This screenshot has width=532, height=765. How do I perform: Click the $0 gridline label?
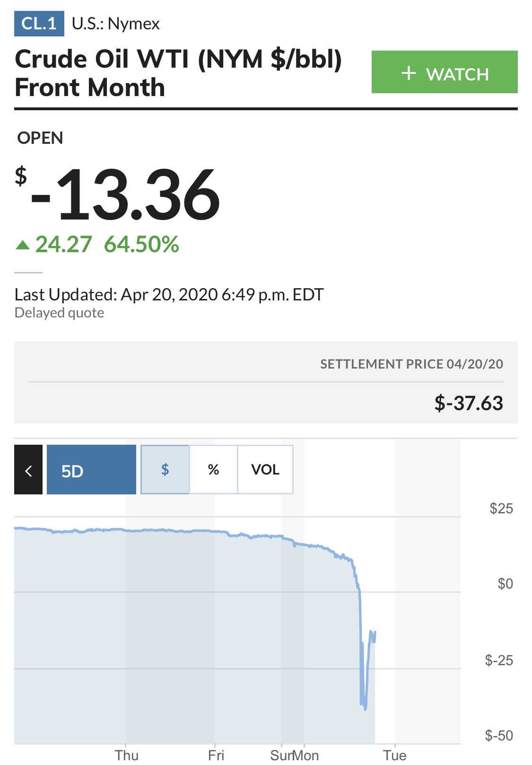pos(505,584)
